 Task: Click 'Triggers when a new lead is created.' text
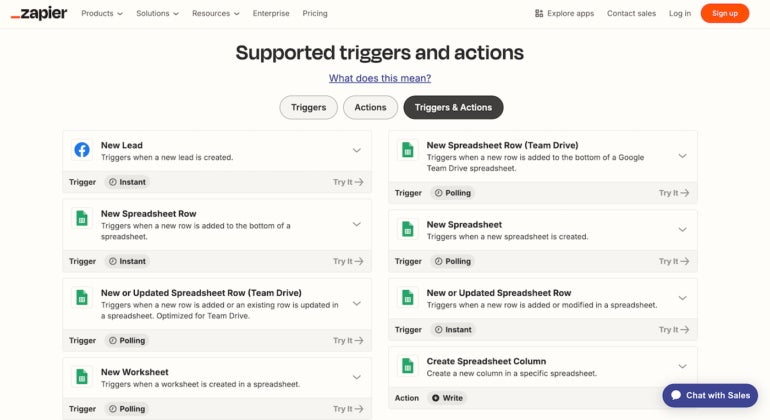(167, 158)
